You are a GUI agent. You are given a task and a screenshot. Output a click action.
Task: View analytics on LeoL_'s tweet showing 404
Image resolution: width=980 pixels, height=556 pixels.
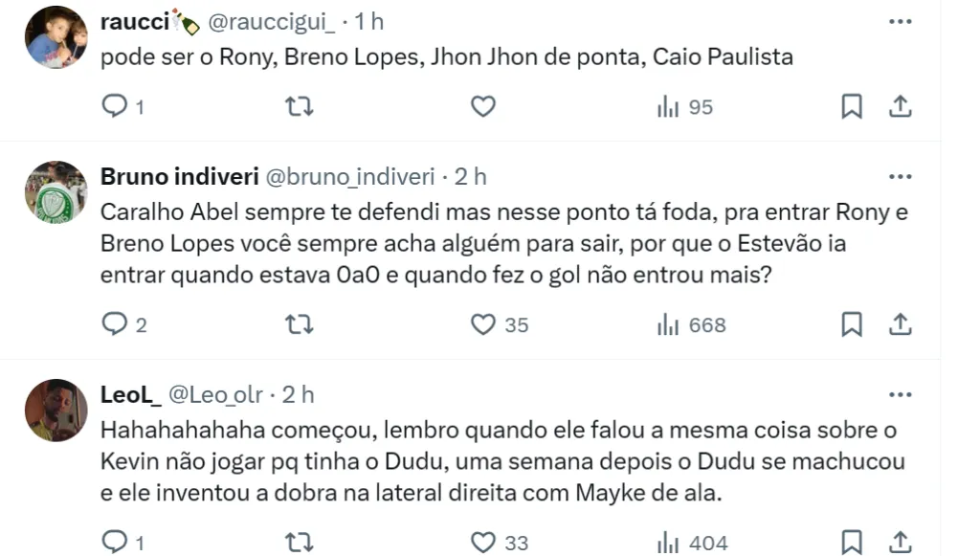click(x=692, y=543)
